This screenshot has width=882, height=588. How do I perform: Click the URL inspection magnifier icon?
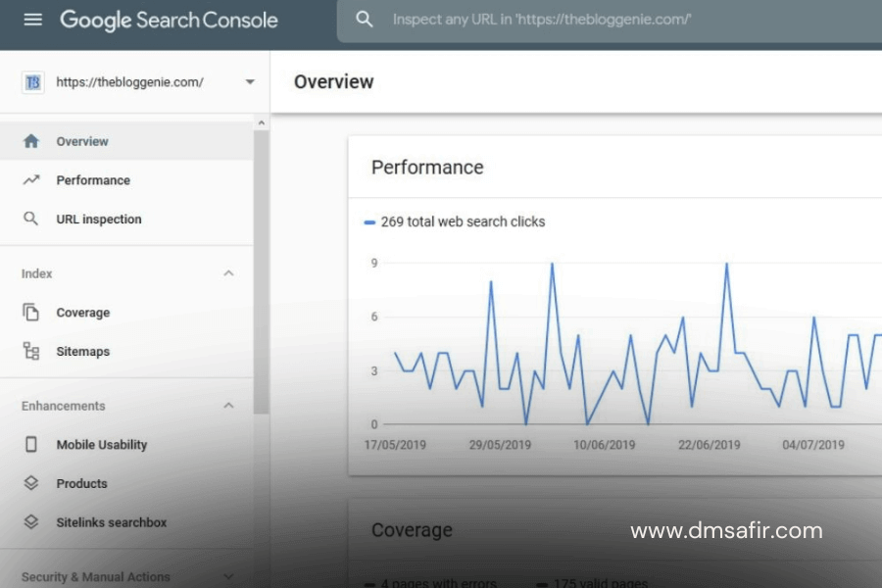pos(31,219)
